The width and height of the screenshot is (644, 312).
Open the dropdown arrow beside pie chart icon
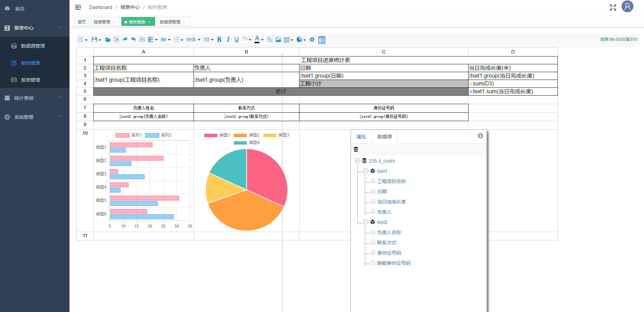[305, 40]
